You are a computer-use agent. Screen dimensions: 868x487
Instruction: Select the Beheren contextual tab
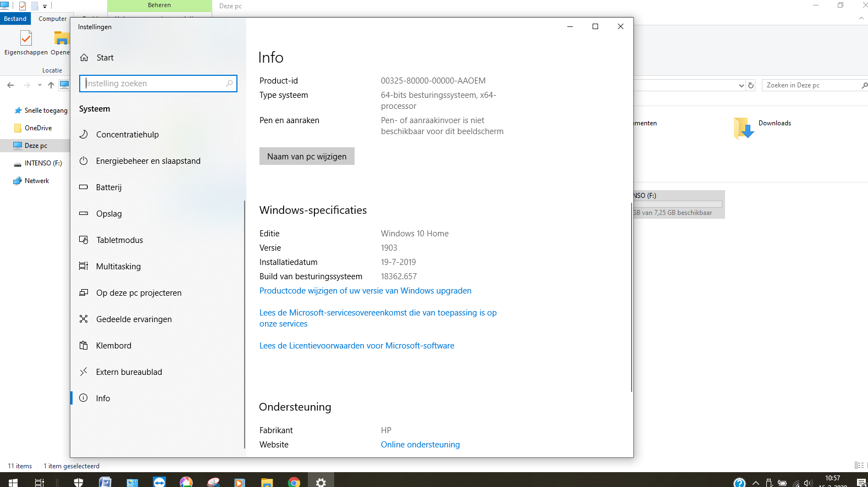(159, 5)
